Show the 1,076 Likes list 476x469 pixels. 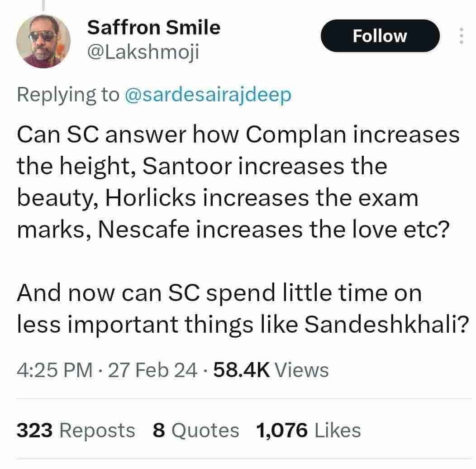tap(308, 430)
